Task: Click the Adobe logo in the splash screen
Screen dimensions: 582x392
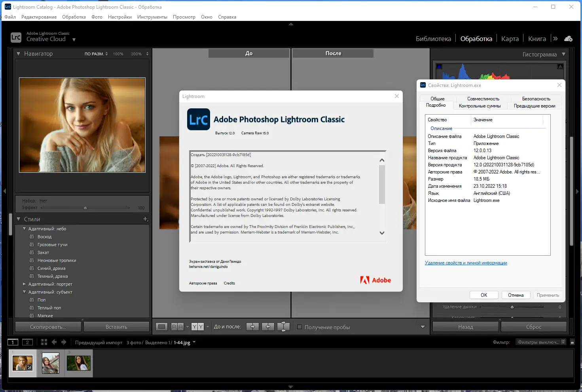Action: click(x=375, y=280)
